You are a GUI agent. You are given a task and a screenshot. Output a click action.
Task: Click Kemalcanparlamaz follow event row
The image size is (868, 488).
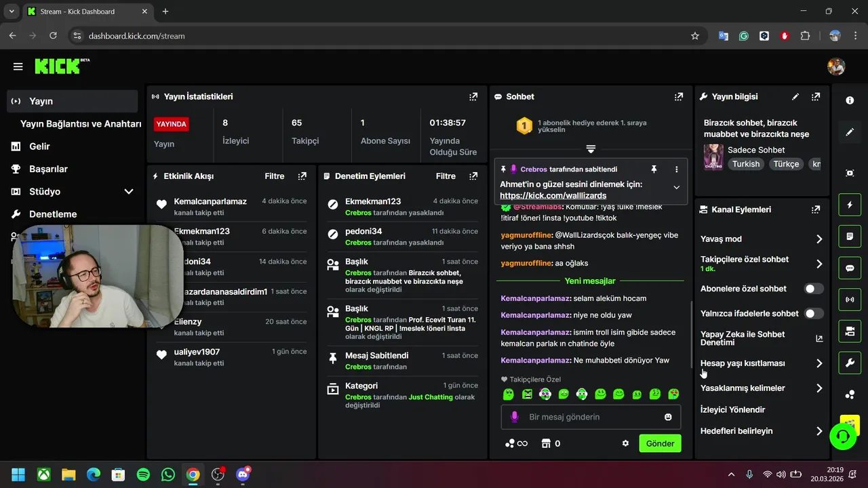pos(231,205)
